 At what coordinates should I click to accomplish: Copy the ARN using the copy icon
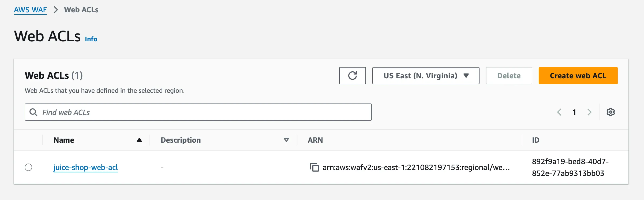coord(314,167)
